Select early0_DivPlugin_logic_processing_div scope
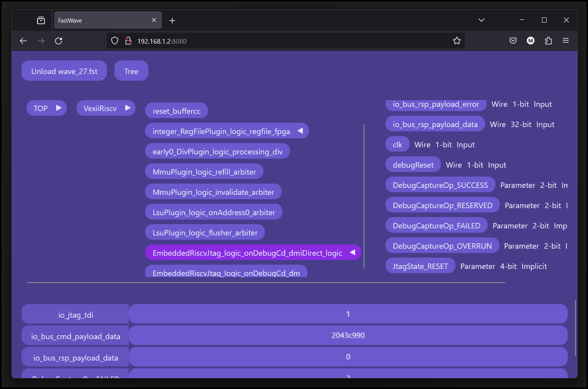 point(217,151)
